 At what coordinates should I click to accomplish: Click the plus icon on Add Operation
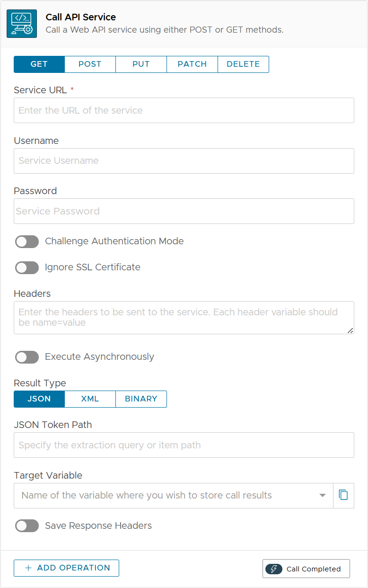tap(28, 568)
